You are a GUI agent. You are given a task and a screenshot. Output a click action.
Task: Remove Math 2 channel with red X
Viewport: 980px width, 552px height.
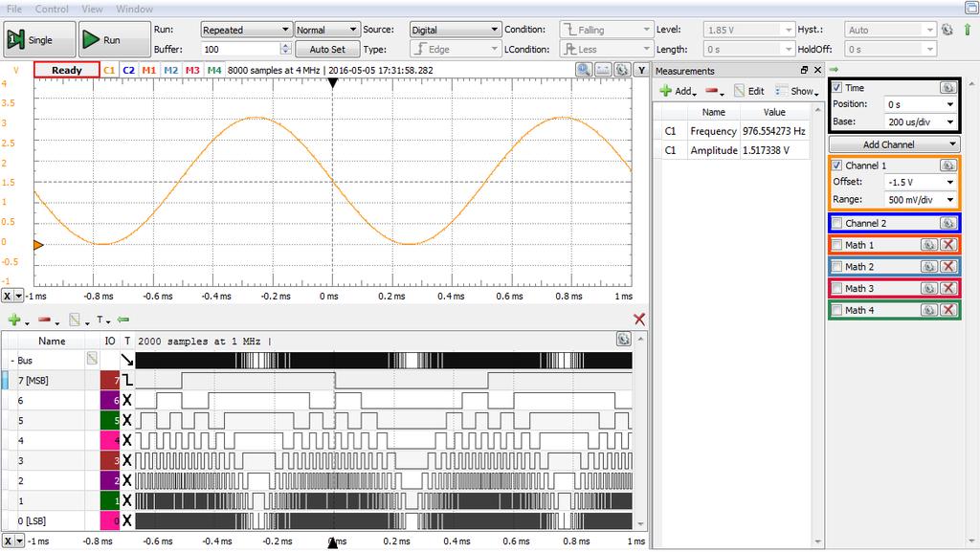click(948, 267)
